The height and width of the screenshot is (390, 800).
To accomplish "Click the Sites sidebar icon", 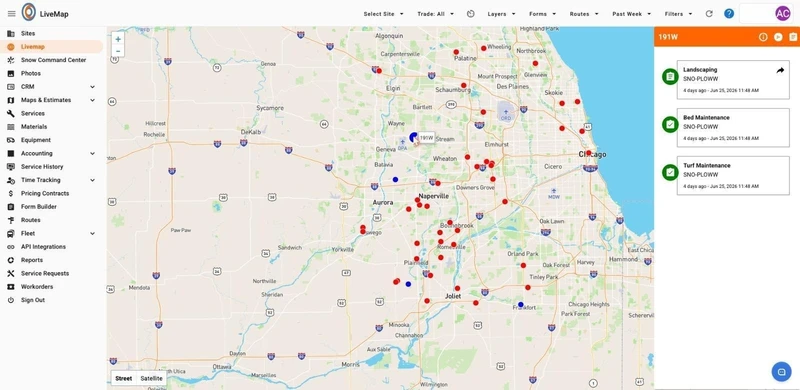I will coord(11,33).
